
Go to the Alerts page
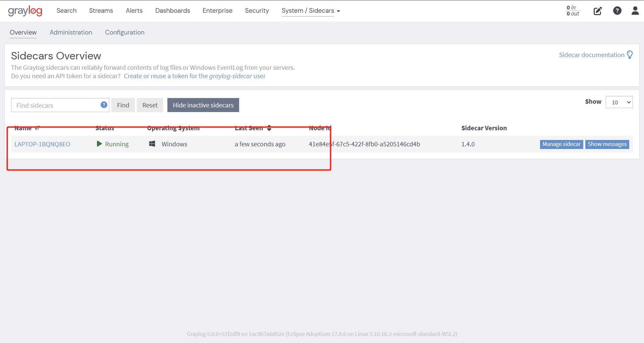point(134,10)
